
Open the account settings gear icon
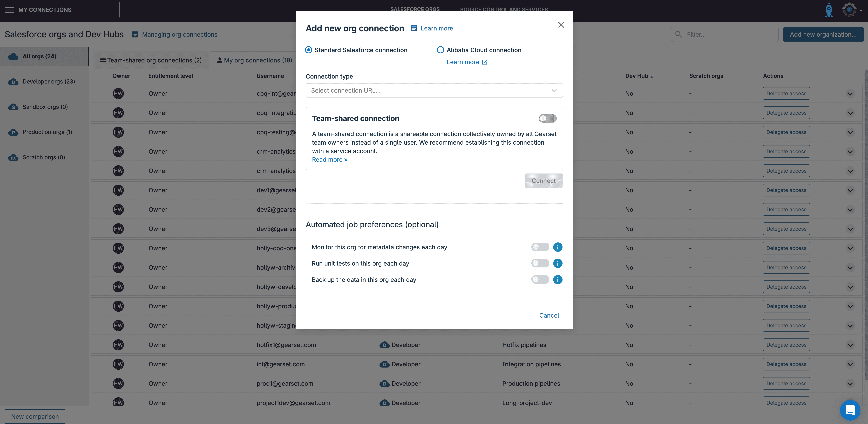pos(850,10)
